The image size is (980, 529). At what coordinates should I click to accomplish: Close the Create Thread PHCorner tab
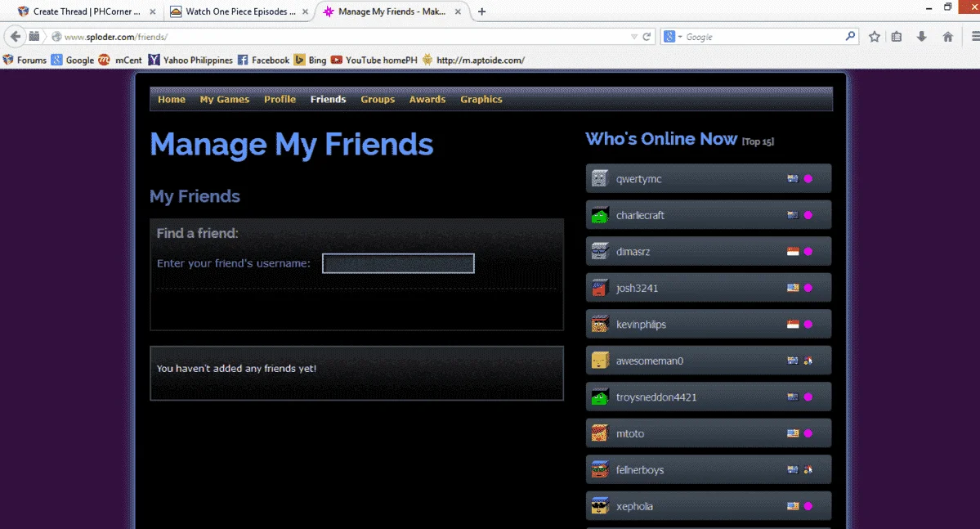pos(153,11)
